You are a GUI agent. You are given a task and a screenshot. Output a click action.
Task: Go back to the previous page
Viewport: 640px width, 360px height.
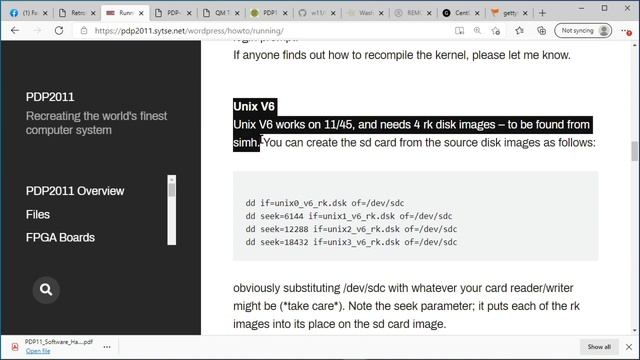click(15, 31)
